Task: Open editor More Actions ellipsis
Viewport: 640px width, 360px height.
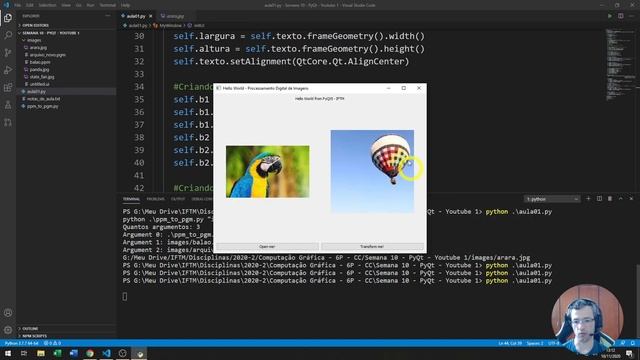Action: coord(631,16)
